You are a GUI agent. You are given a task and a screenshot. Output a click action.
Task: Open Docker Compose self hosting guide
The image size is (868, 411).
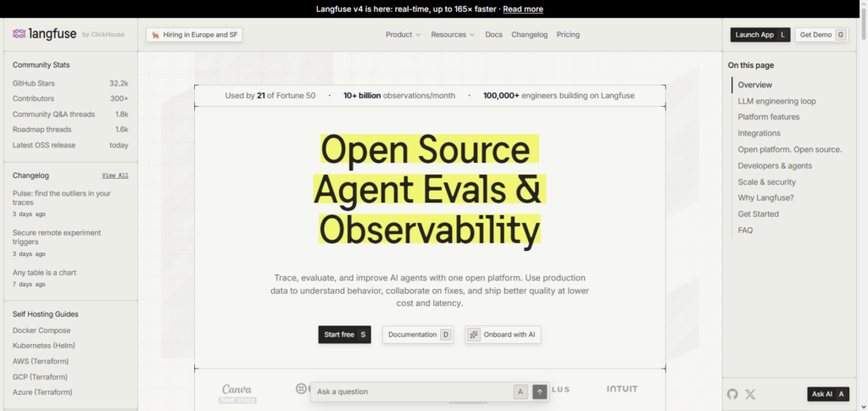[x=42, y=330]
